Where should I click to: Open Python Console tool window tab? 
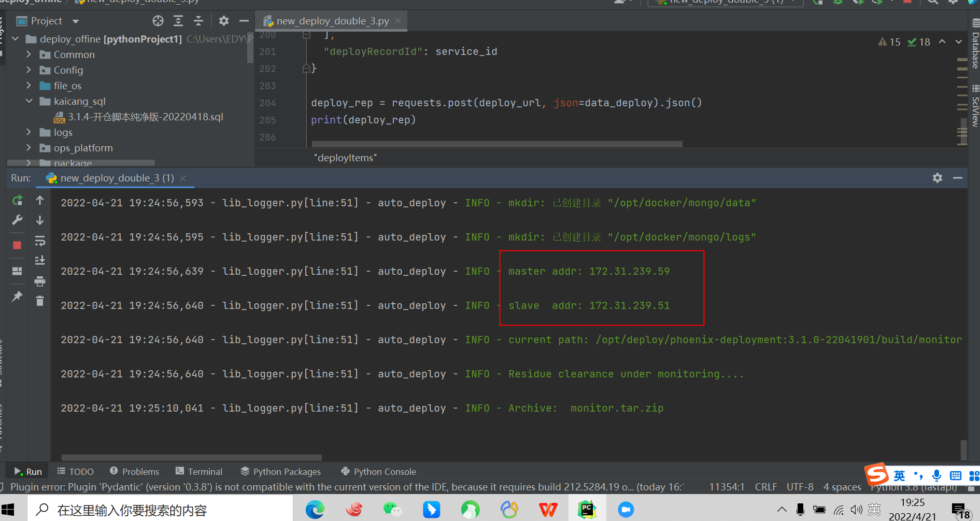(379, 471)
